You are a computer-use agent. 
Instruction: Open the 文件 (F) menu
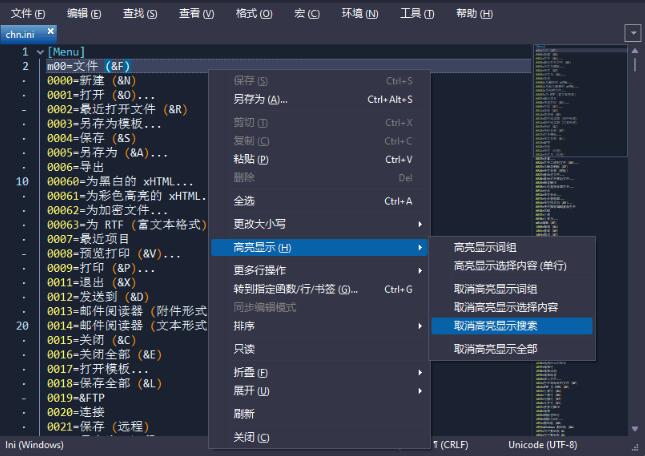(x=28, y=13)
